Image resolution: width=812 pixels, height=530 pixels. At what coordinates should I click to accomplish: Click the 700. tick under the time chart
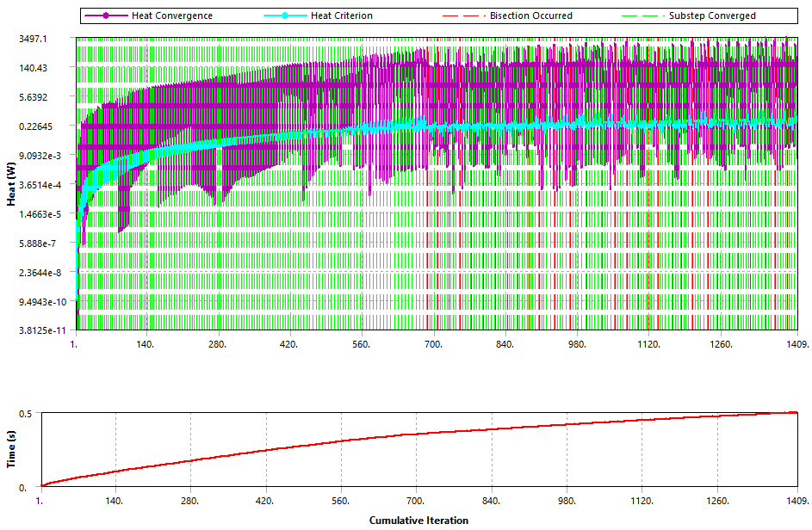(417, 500)
